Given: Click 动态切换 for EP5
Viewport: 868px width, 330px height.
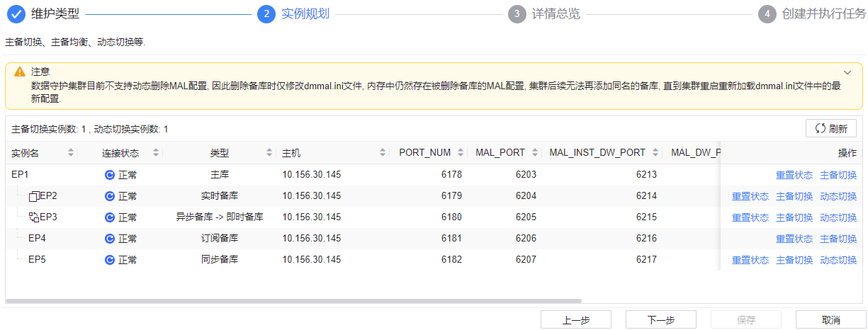Looking at the screenshot, I should pos(838,260).
